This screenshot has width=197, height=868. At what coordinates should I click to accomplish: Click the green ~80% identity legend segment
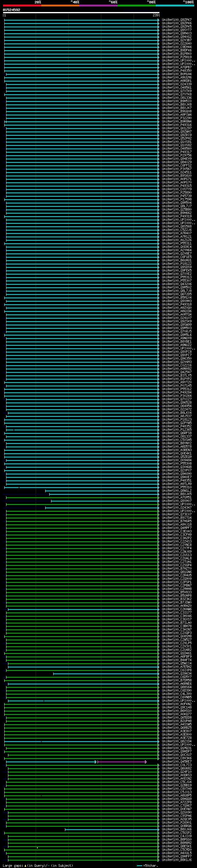pyautogui.click(x=137, y=6)
